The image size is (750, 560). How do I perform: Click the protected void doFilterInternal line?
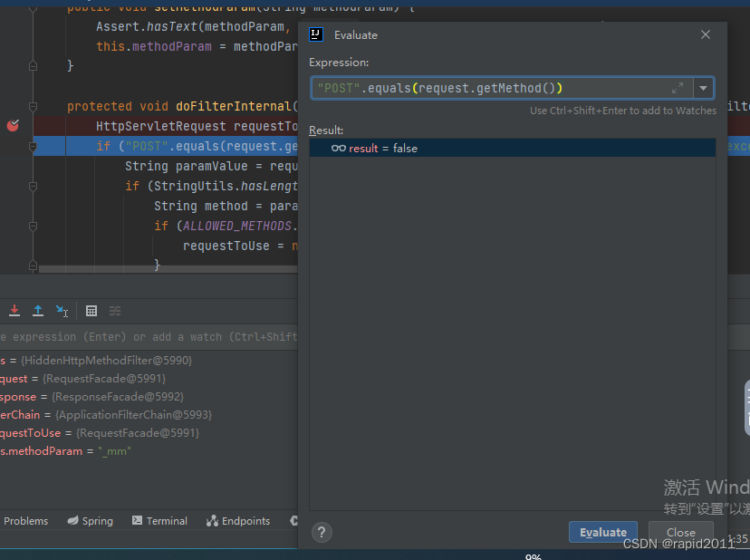pyautogui.click(x=182, y=106)
